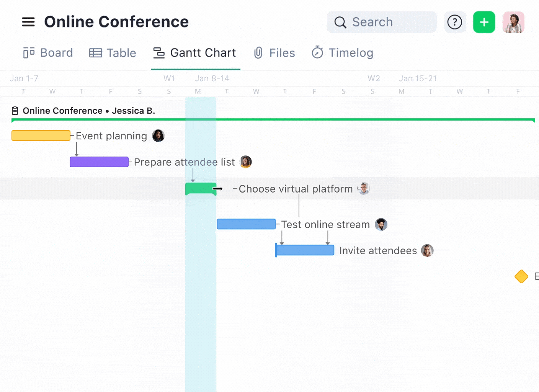Click the assignee avatar on Event planning task
Image resolution: width=539 pixels, height=392 pixels.
coord(158,136)
